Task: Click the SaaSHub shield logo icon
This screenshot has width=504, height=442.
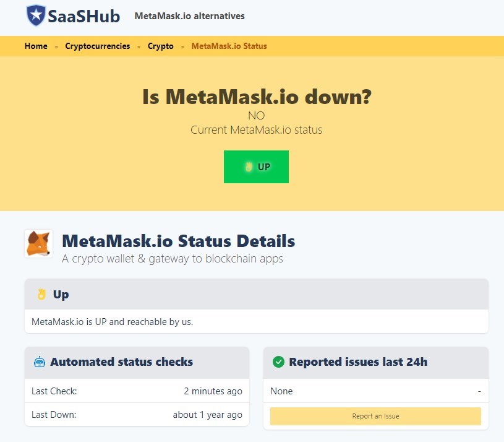Action: pyautogui.click(x=36, y=15)
